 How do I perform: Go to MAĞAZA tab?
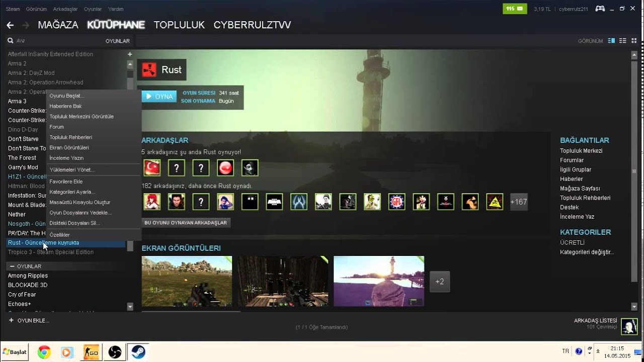point(58,25)
